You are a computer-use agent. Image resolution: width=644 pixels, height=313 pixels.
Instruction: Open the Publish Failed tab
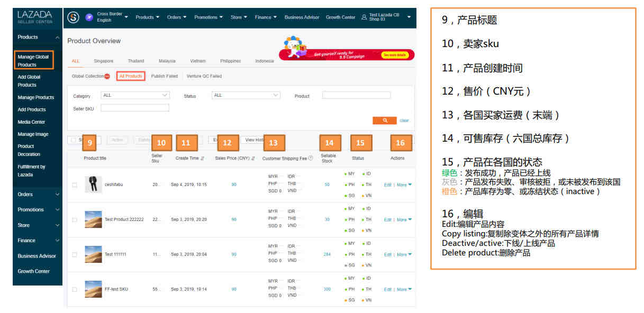coord(164,76)
